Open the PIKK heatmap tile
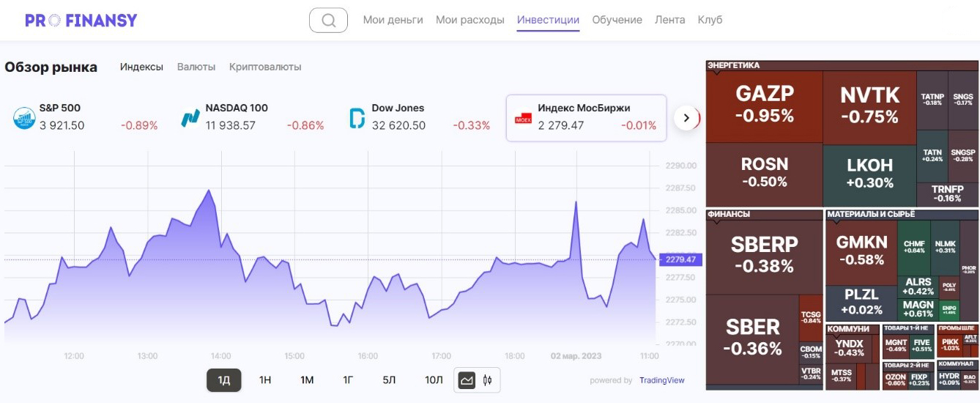 pyautogui.click(x=950, y=346)
